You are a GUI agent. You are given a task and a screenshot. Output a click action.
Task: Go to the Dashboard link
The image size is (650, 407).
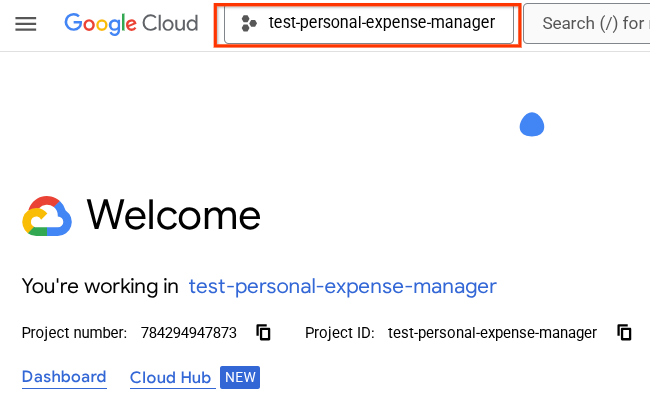[x=64, y=377]
